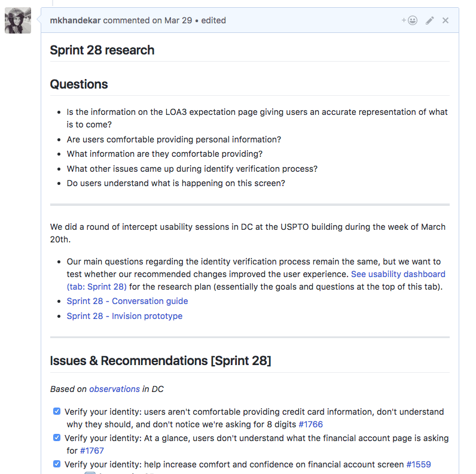This screenshot has width=476, height=474.
Task: Delete the comment using the X icon
Action: [446, 20]
